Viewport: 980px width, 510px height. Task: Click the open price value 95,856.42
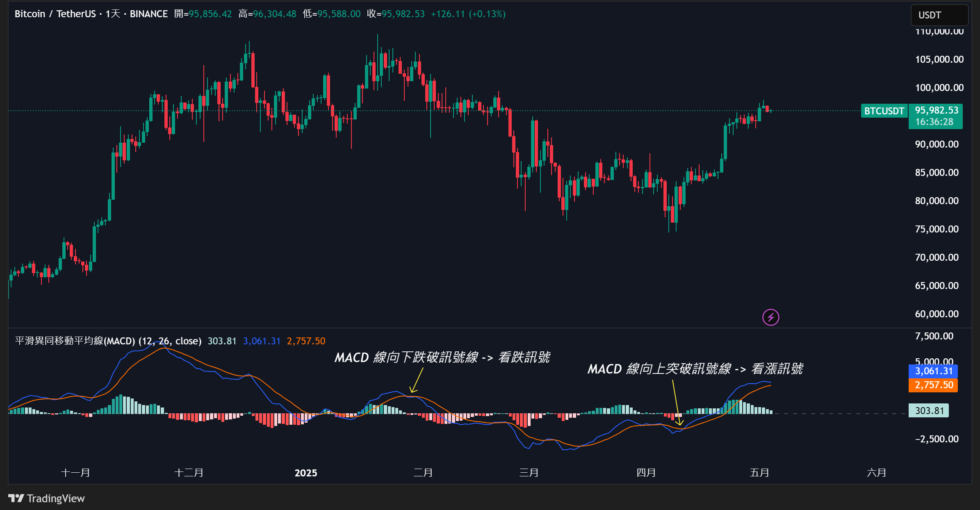point(210,14)
